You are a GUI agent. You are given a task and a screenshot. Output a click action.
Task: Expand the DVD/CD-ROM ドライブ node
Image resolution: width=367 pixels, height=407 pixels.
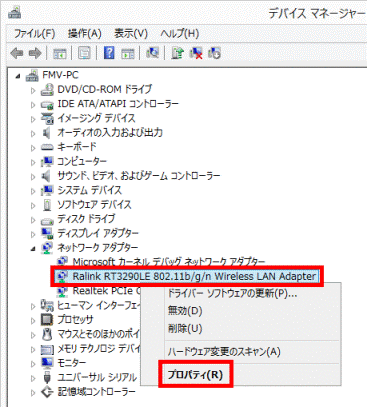(x=33, y=90)
